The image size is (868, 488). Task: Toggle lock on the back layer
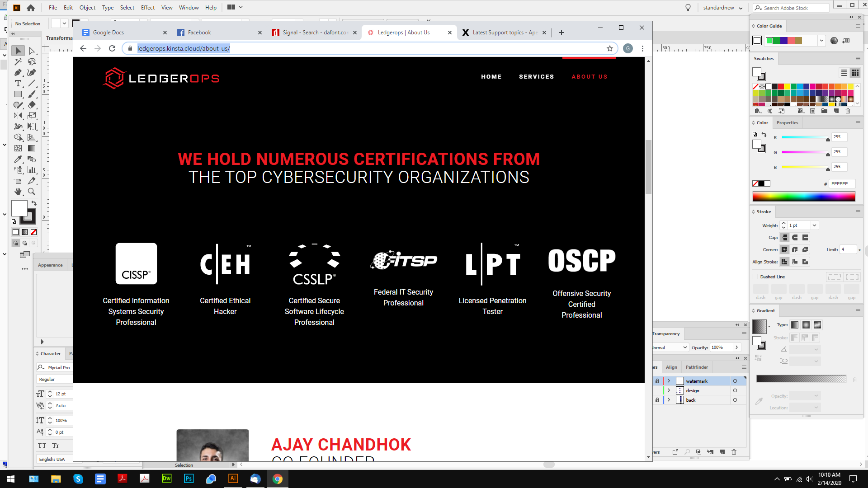(657, 400)
